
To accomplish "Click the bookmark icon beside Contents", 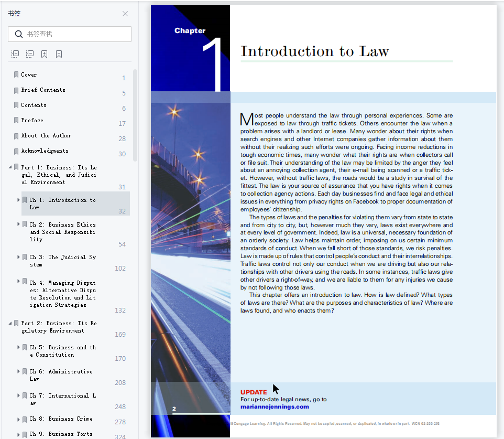I will pyautogui.click(x=16, y=105).
